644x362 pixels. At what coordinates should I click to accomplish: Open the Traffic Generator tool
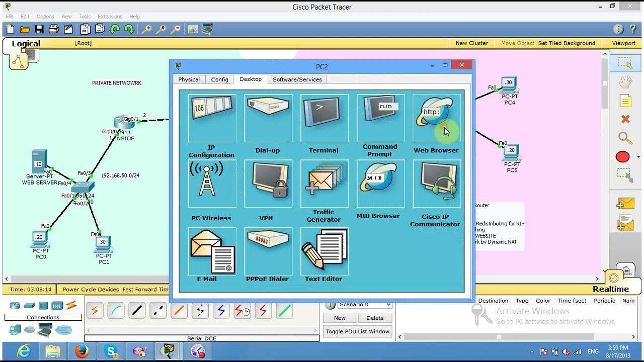[x=324, y=184]
